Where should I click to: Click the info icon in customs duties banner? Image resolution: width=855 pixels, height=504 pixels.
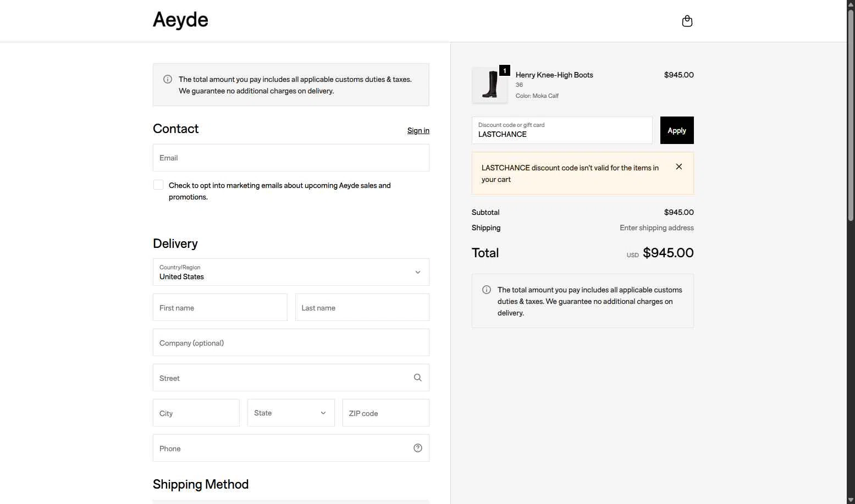coord(168,79)
